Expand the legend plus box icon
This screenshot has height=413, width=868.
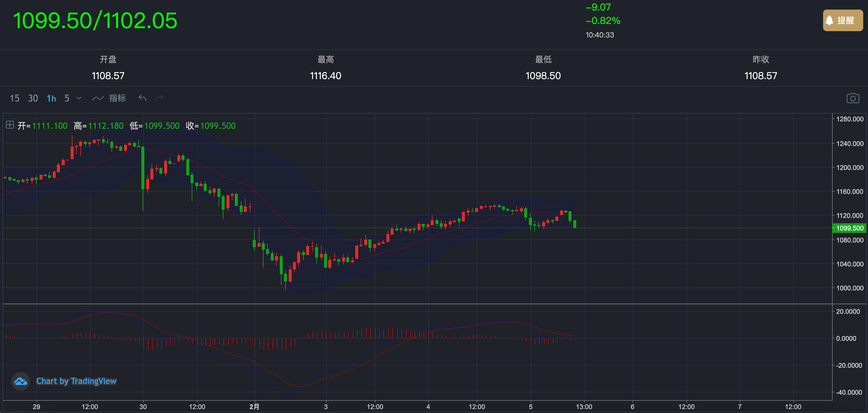coord(10,125)
